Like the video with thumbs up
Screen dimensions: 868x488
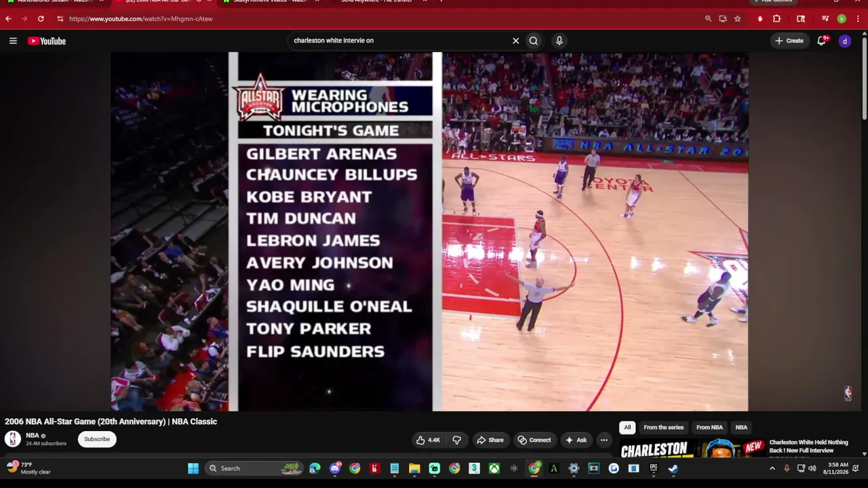pos(428,440)
